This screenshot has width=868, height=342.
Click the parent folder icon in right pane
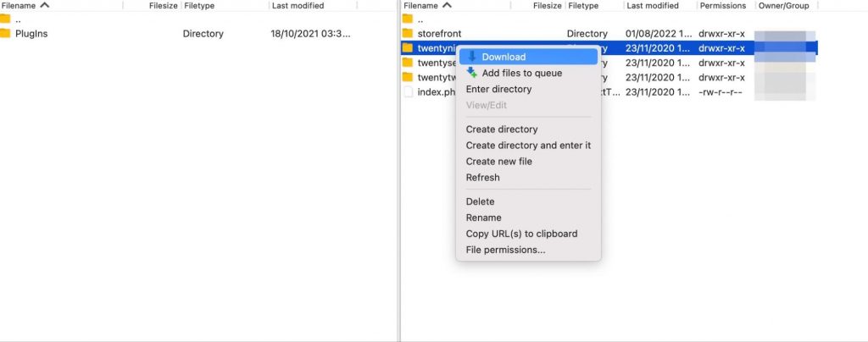point(408,19)
